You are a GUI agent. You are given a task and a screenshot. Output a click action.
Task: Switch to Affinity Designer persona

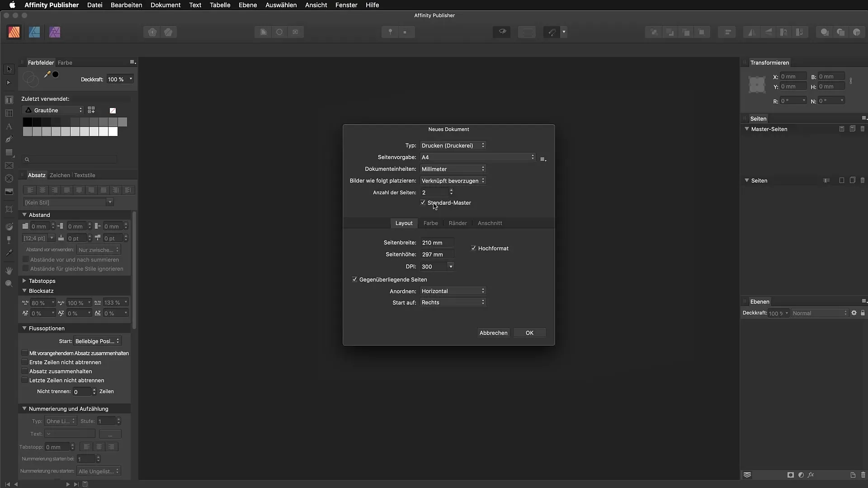click(x=34, y=32)
